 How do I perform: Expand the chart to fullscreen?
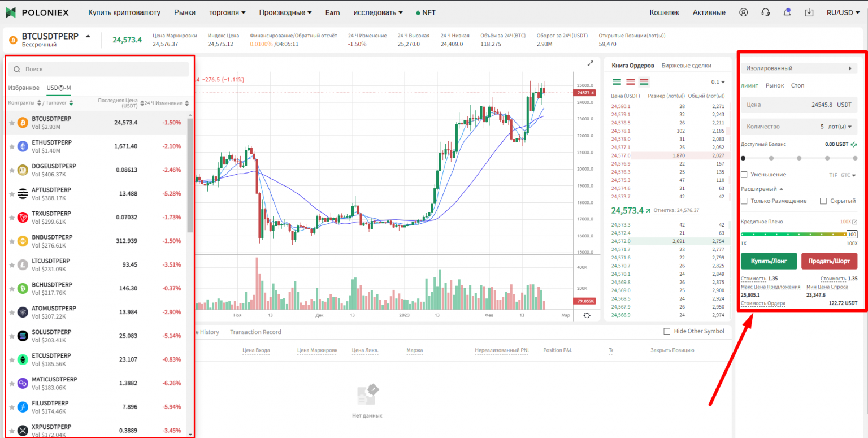(x=591, y=63)
